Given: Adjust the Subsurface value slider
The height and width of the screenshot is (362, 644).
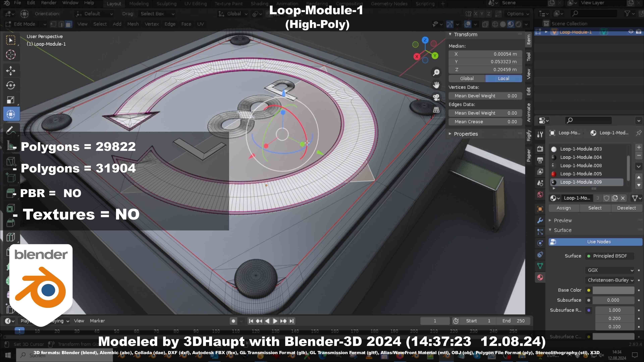Looking at the screenshot, I should pos(613,300).
